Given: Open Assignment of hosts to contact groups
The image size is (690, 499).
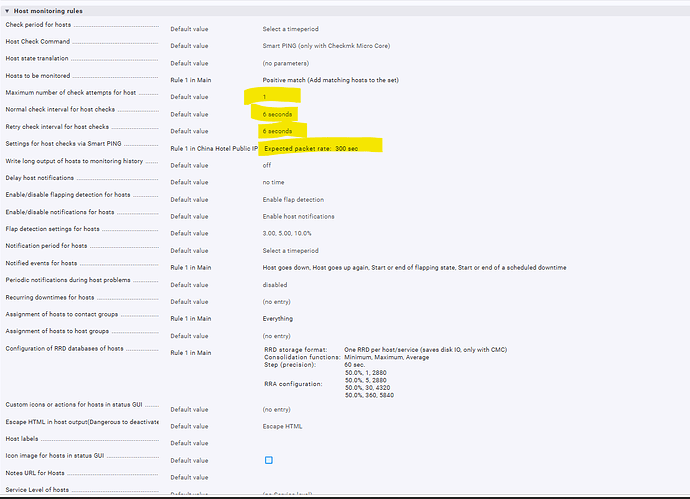Looking at the screenshot, I should click(x=62, y=314).
